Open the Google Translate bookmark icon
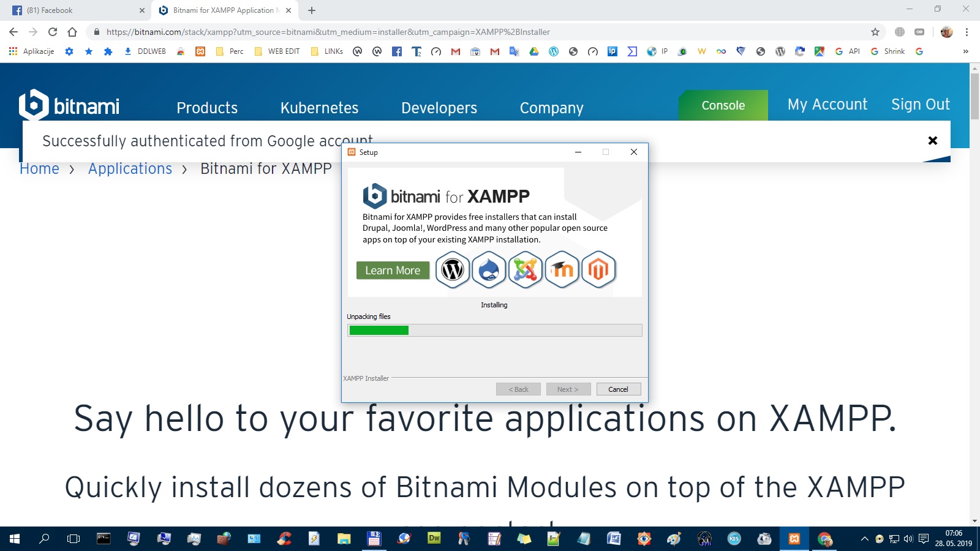This screenshot has height=551, width=980. click(x=514, y=51)
